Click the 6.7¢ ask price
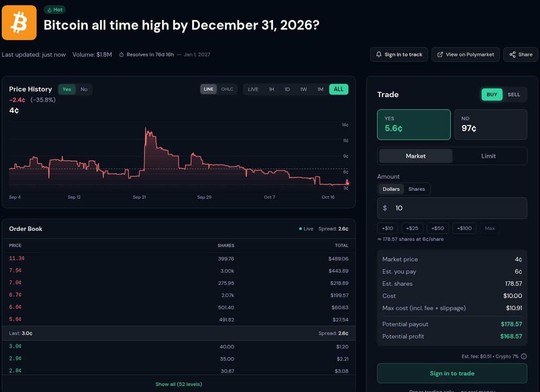The width and height of the screenshot is (540, 392). click(15, 295)
